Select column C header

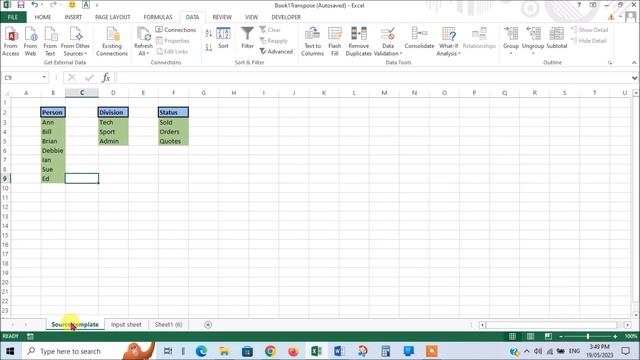pos(82,93)
